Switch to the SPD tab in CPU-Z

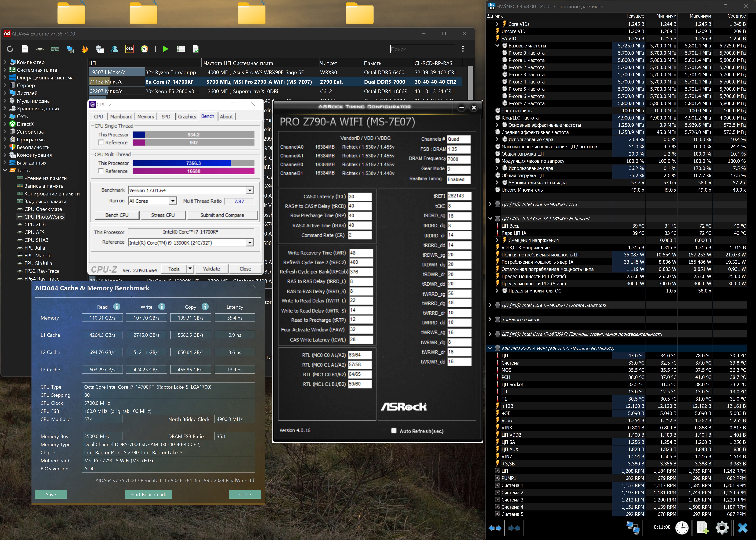166,117
